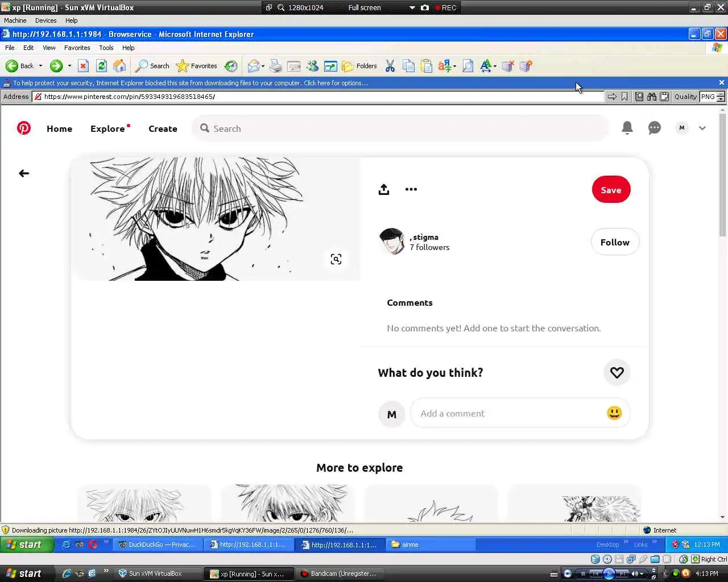Viewport: 728px width, 582px height.
Task: Expand the translate toolbar button dropdown
Action: coord(454,66)
